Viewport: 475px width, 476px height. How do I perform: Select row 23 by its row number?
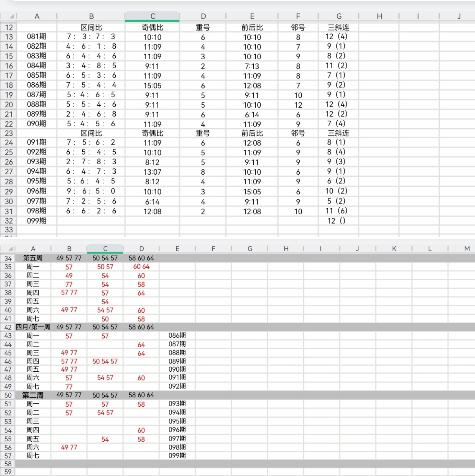pos(9,133)
